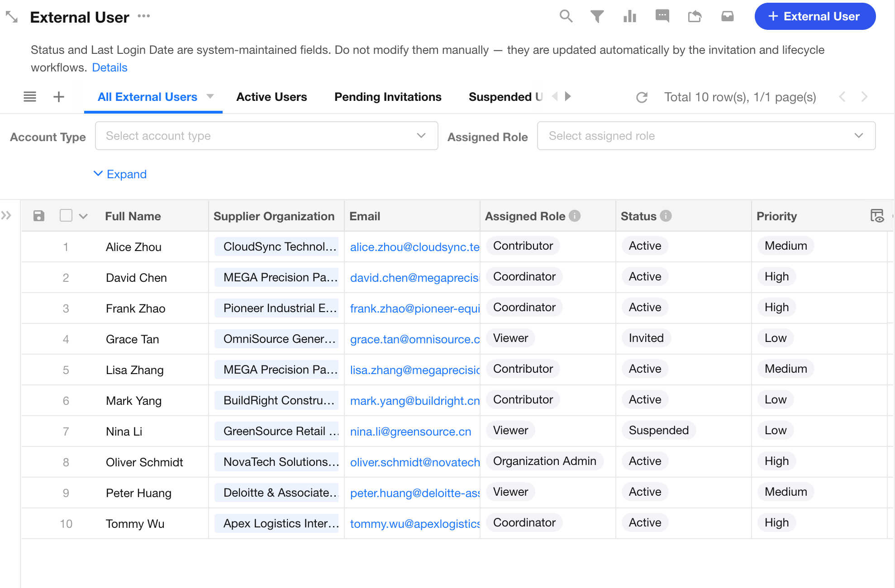Click the share/export icon
This screenshot has height=588, width=895.
[x=695, y=17]
